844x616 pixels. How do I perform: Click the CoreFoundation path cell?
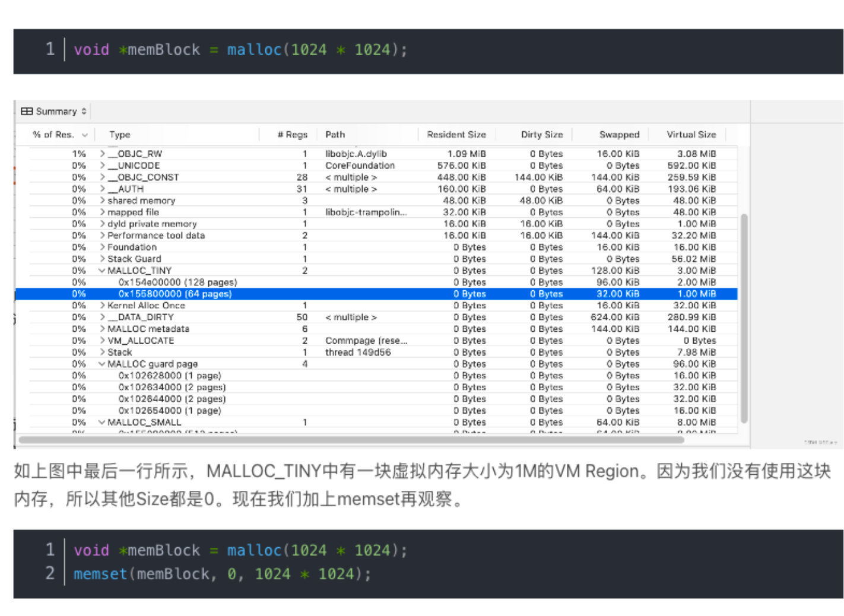click(x=360, y=166)
